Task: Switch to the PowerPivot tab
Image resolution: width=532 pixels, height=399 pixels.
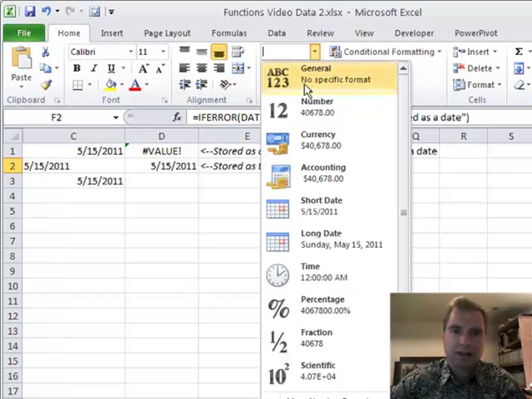Action: (475, 33)
